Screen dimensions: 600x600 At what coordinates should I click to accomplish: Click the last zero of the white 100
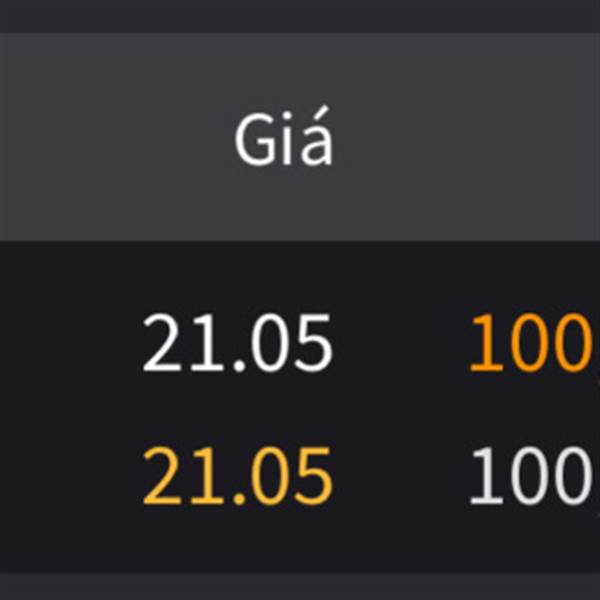[x=572, y=476]
